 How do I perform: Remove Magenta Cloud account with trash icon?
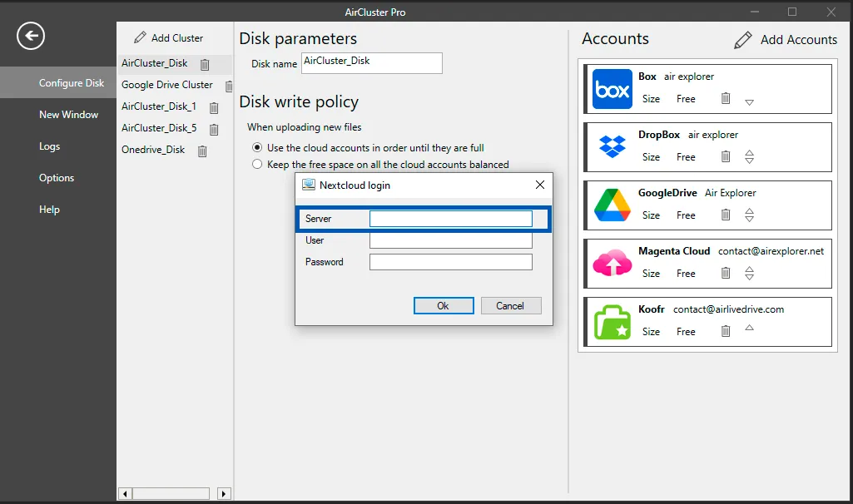tap(725, 273)
